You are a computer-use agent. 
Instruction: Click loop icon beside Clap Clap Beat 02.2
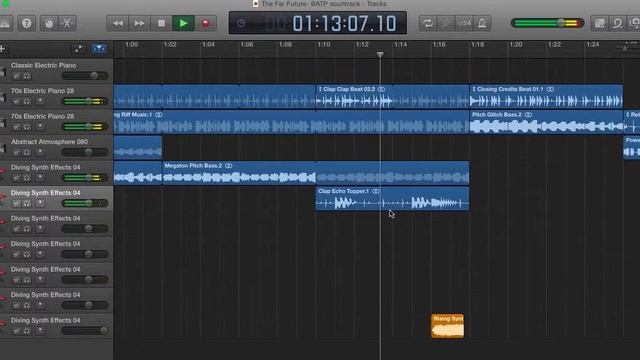point(381,89)
